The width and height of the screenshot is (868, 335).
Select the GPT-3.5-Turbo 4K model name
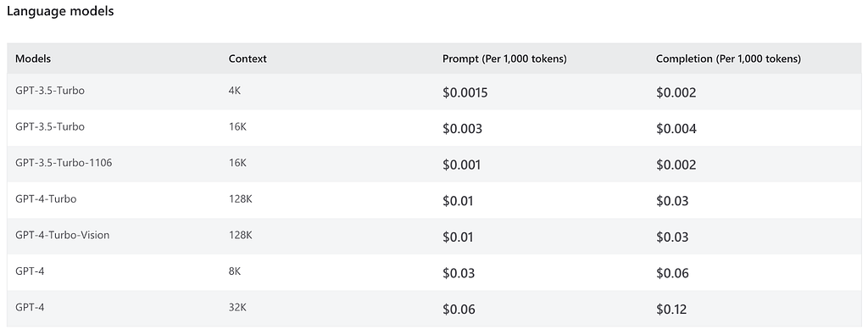[x=50, y=91]
